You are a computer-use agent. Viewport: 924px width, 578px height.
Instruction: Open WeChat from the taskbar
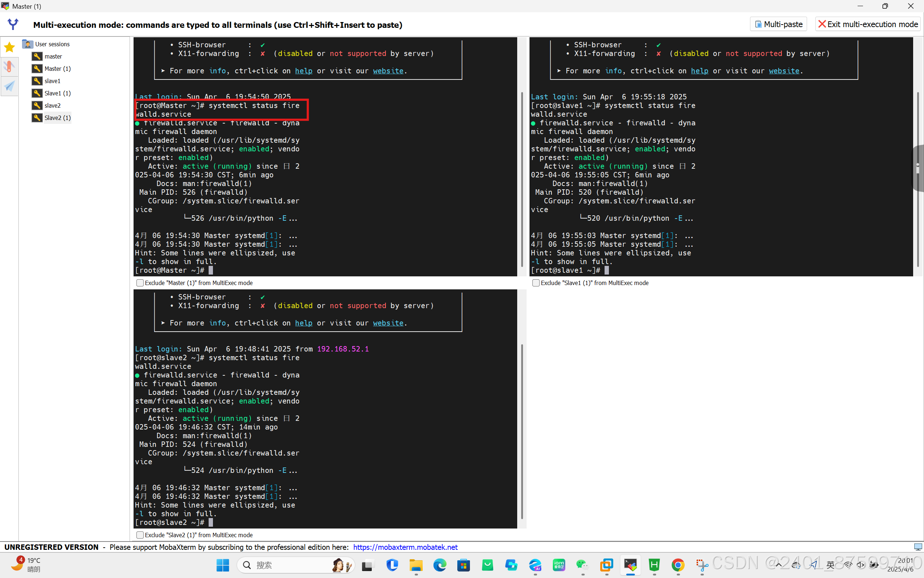[x=583, y=565]
